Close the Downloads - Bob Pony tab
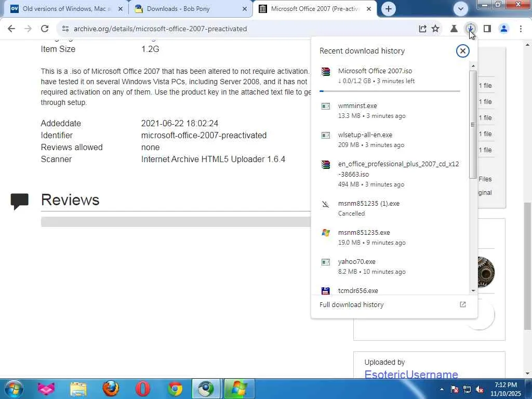Viewport: 532px width, 399px height. pyautogui.click(x=245, y=9)
